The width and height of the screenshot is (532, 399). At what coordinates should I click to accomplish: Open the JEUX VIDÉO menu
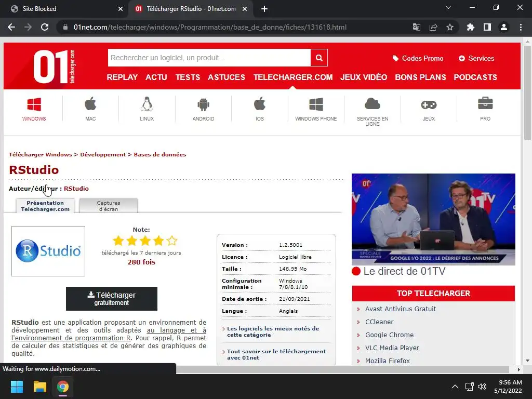(x=364, y=77)
